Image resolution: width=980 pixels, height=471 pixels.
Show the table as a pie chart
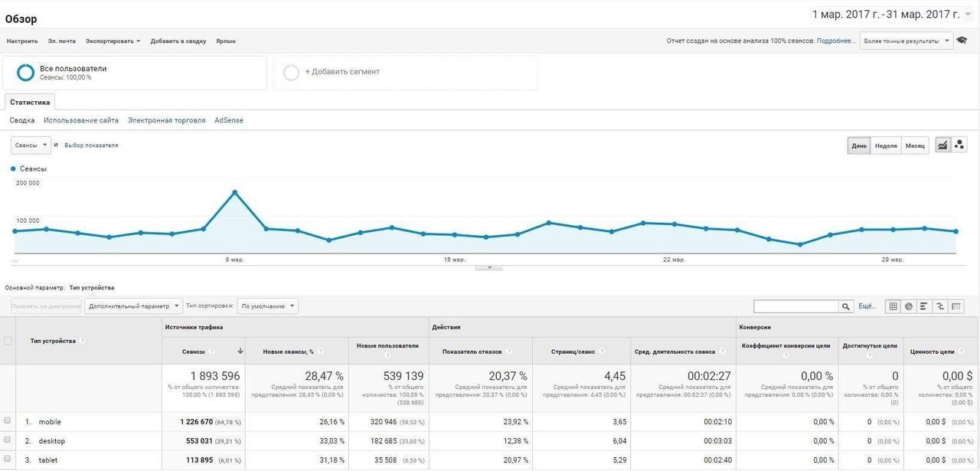(x=908, y=306)
